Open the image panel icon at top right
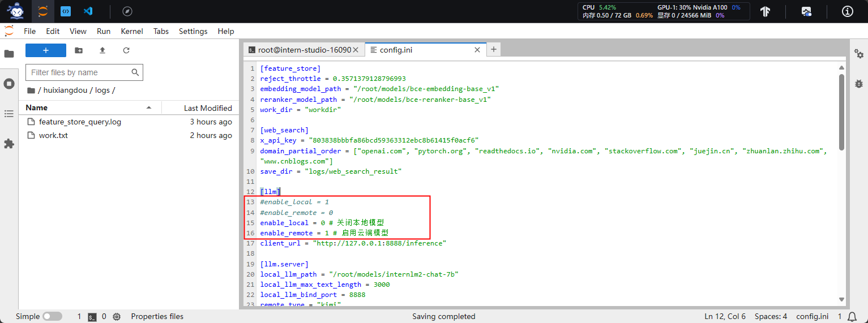This screenshot has width=868, height=323. [806, 11]
